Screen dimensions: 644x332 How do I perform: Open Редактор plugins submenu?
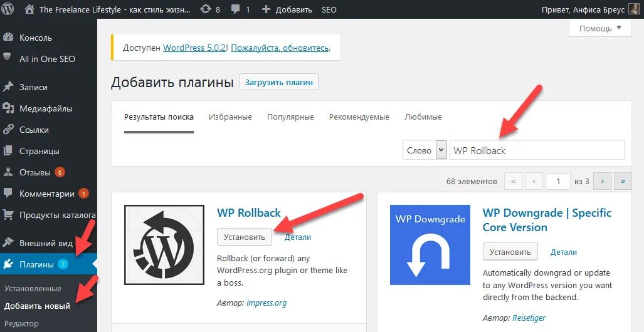[21, 323]
